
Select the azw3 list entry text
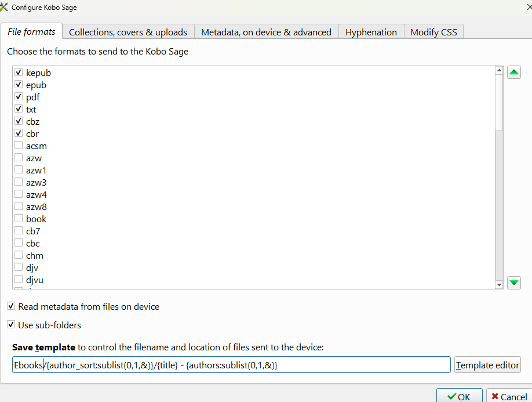pos(37,183)
